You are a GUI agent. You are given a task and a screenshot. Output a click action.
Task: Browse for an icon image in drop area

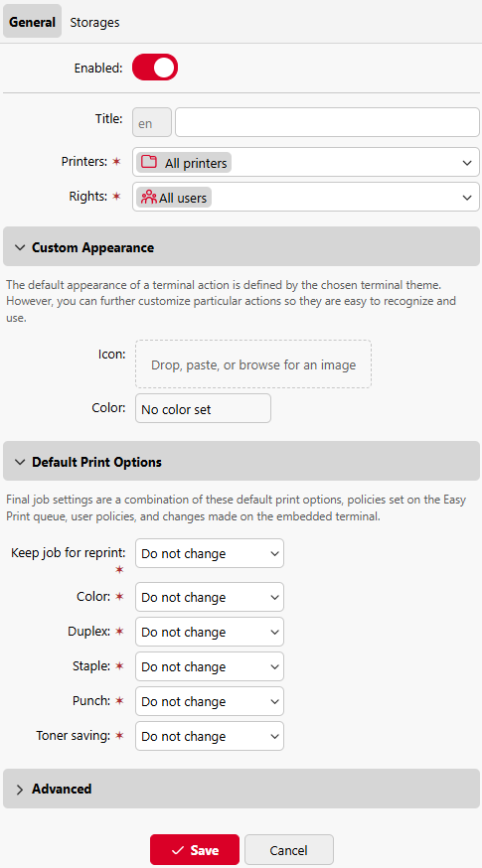253,364
